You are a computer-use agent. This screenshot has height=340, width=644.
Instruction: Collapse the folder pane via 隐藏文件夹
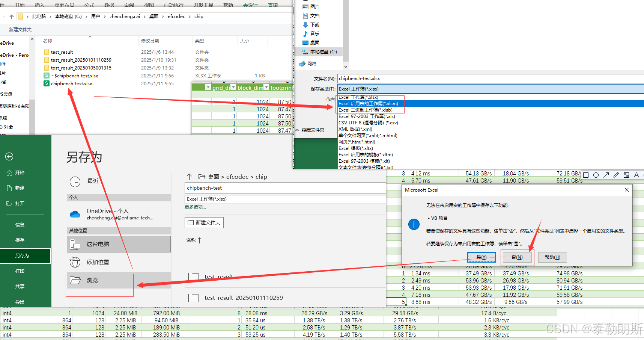coord(310,130)
